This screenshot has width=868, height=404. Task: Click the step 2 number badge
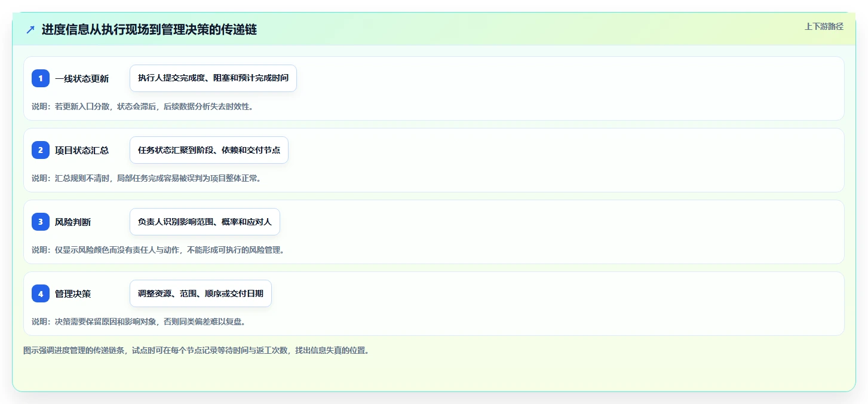click(41, 150)
